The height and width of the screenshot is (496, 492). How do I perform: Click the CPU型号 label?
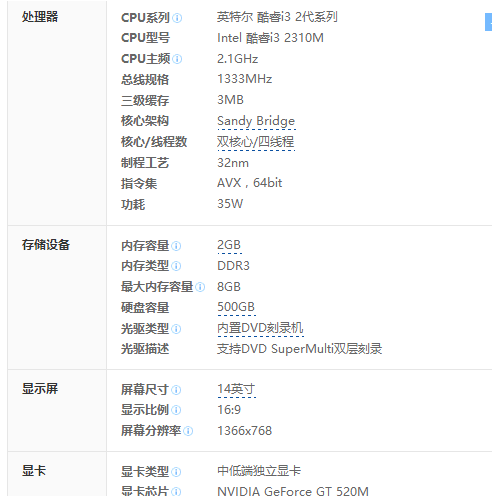[x=146, y=38]
